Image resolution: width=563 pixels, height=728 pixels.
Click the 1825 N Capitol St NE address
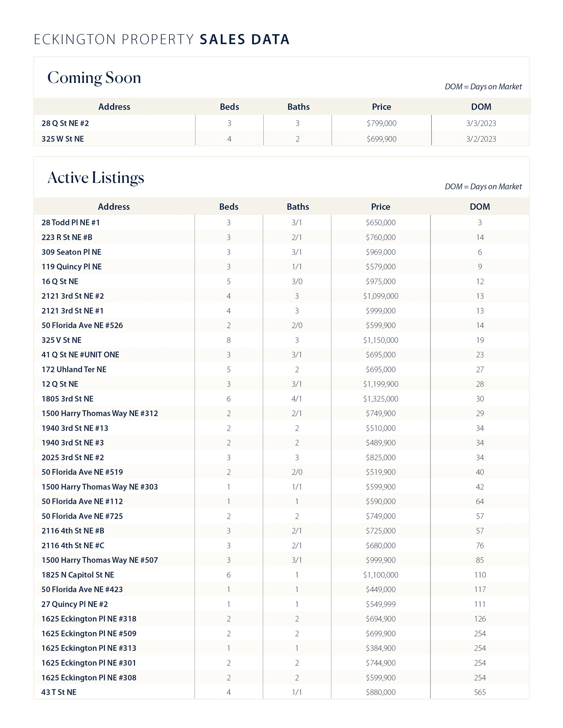click(78, 575)
